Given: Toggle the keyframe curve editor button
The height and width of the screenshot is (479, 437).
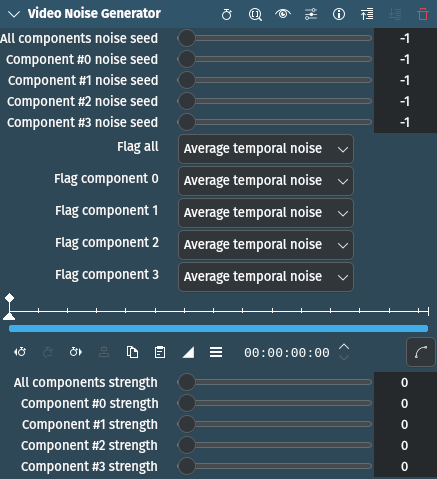Looking at the screenshot, I should (x=421, y=352).
